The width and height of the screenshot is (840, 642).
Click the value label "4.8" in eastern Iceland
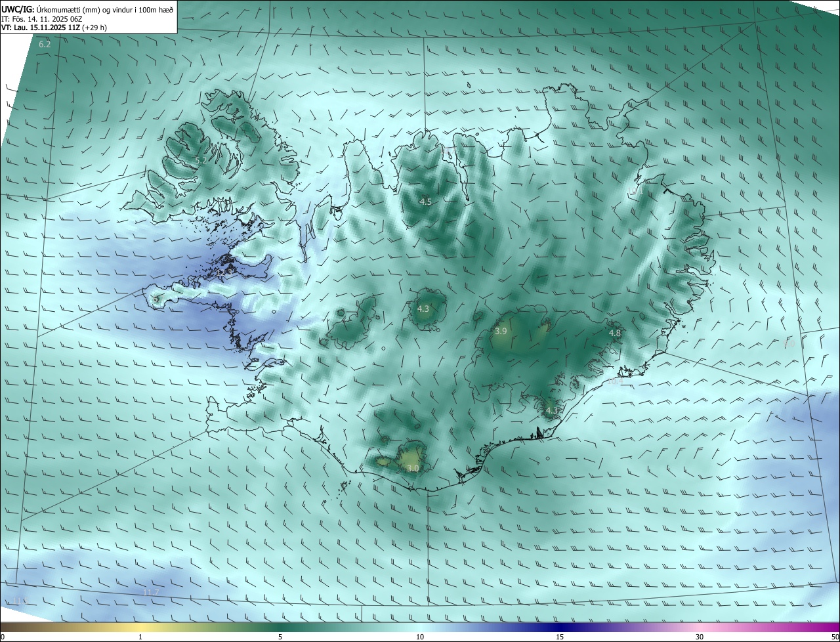click(x=614, y=333)
